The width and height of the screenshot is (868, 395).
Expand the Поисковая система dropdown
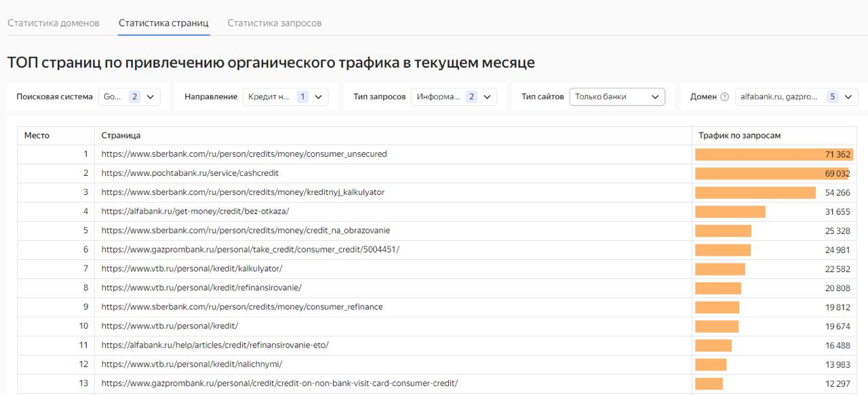(x=130, y=97)
